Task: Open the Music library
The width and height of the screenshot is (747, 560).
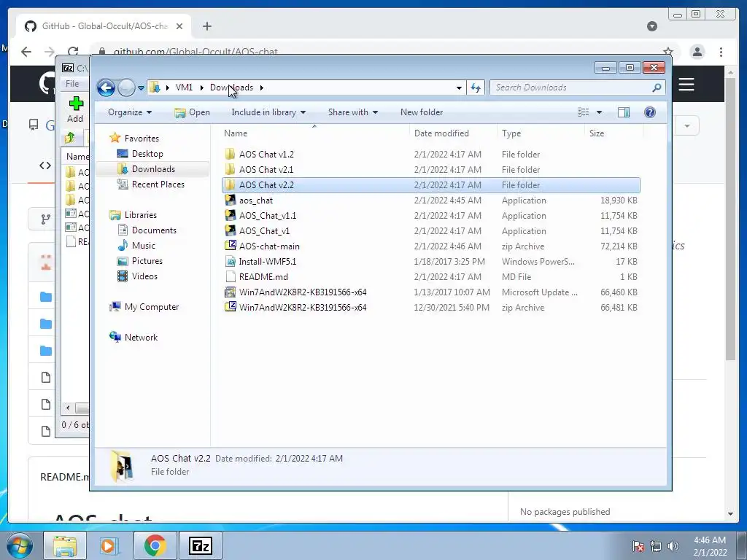Action: 144,246
